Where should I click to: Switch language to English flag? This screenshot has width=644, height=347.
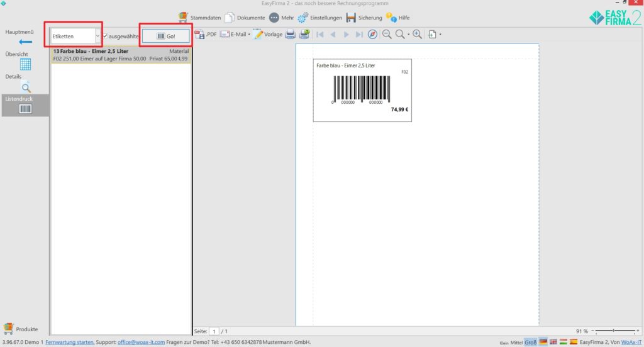[x=553, y=342]
